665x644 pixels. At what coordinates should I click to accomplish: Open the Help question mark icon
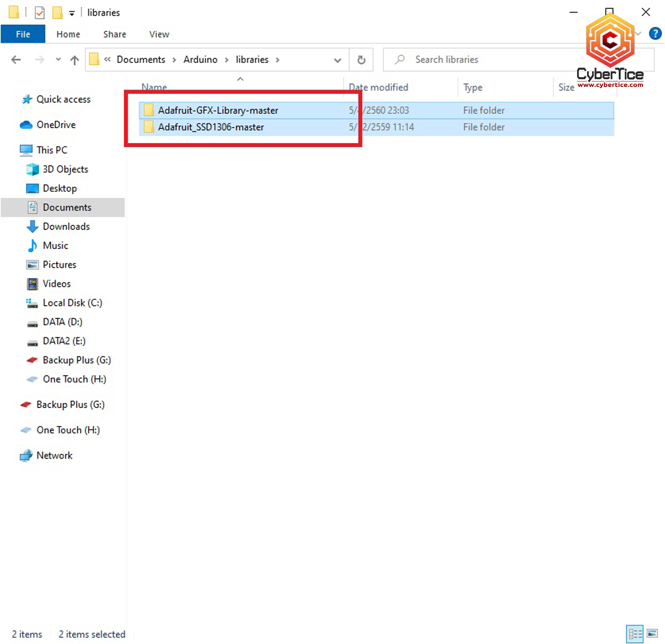[655, 34]
